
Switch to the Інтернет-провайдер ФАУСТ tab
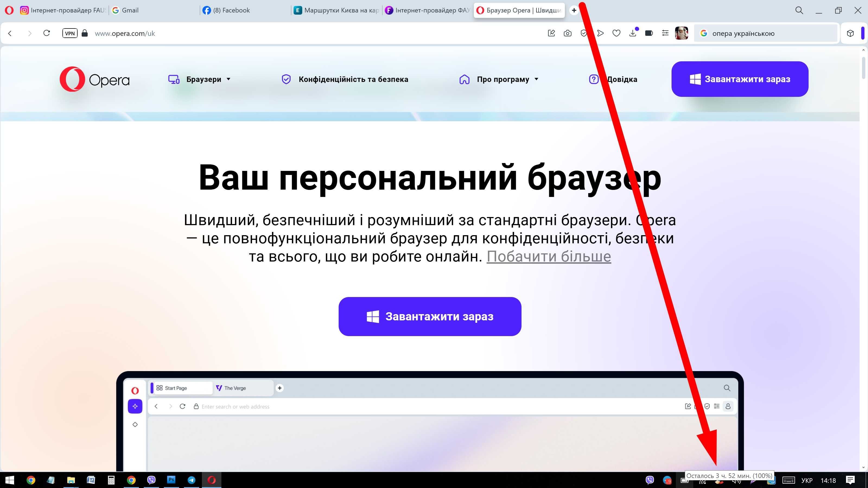427,10
